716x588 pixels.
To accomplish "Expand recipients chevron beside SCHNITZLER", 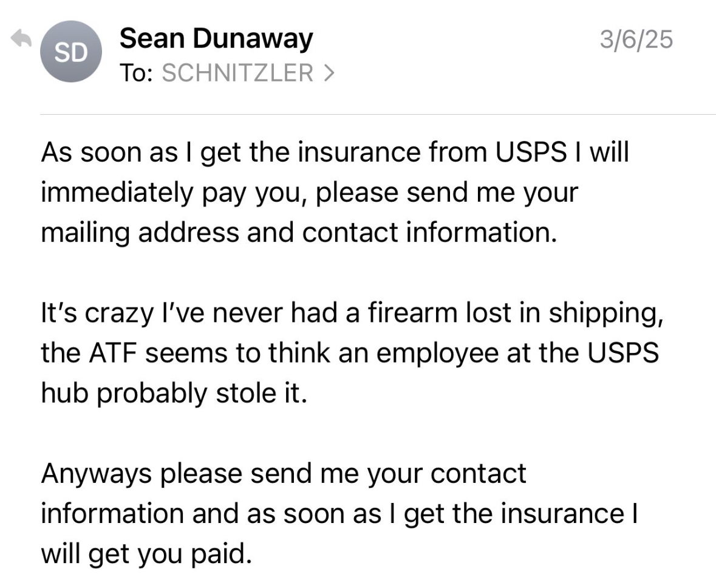I will point(329,74).
